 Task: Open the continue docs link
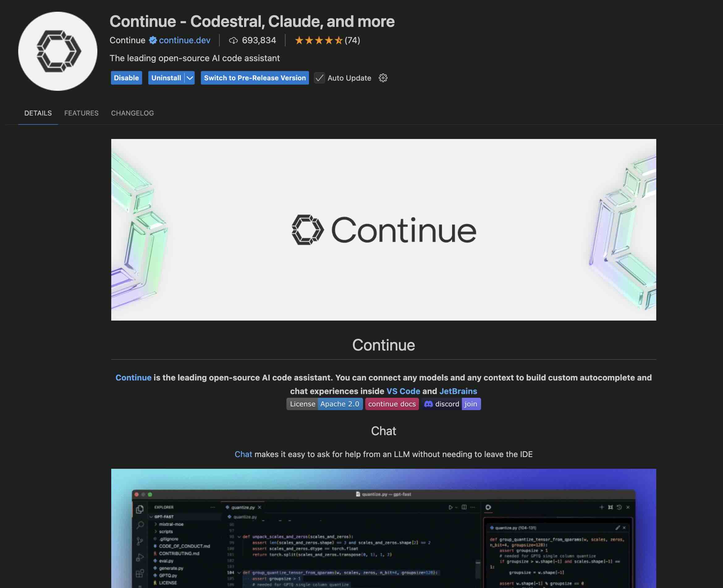[x=392, y=403]
